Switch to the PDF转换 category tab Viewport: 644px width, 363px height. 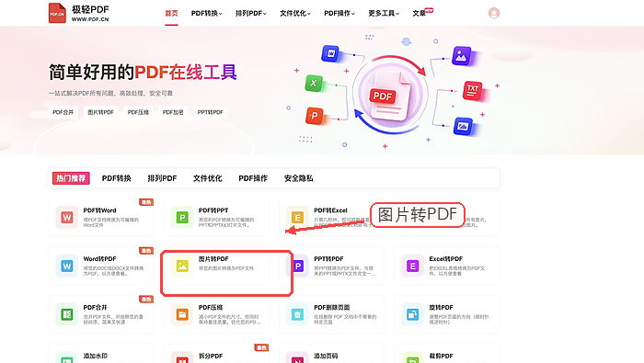[x=117, y=178]
